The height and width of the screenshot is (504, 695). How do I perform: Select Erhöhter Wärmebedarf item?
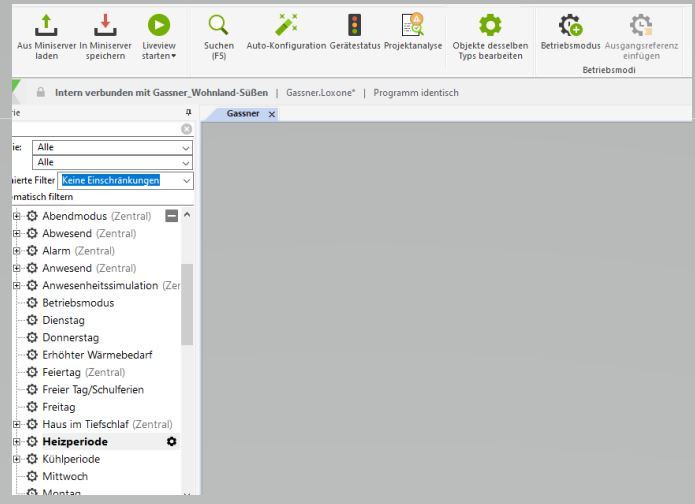pyautogui.click(x=97, y=355)
